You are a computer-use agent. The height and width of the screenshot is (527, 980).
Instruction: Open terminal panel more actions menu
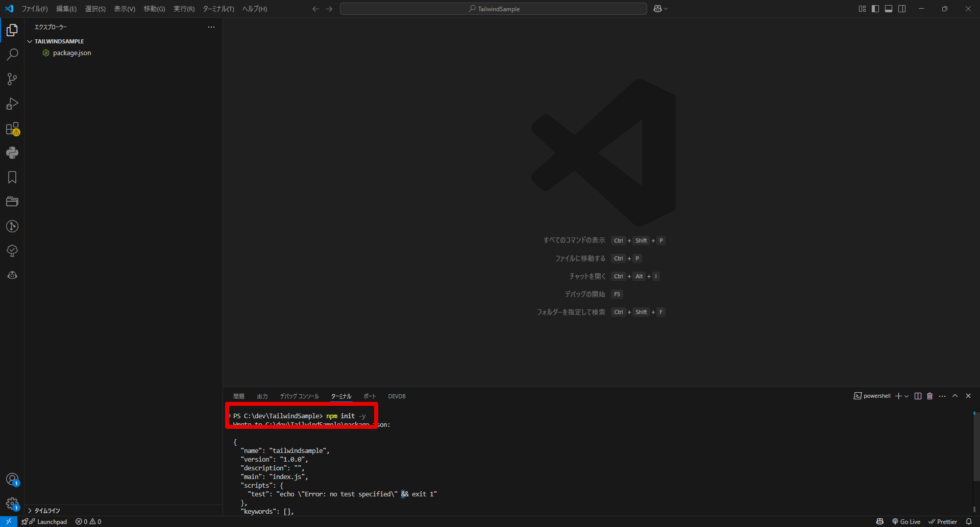tap(942, 396)
